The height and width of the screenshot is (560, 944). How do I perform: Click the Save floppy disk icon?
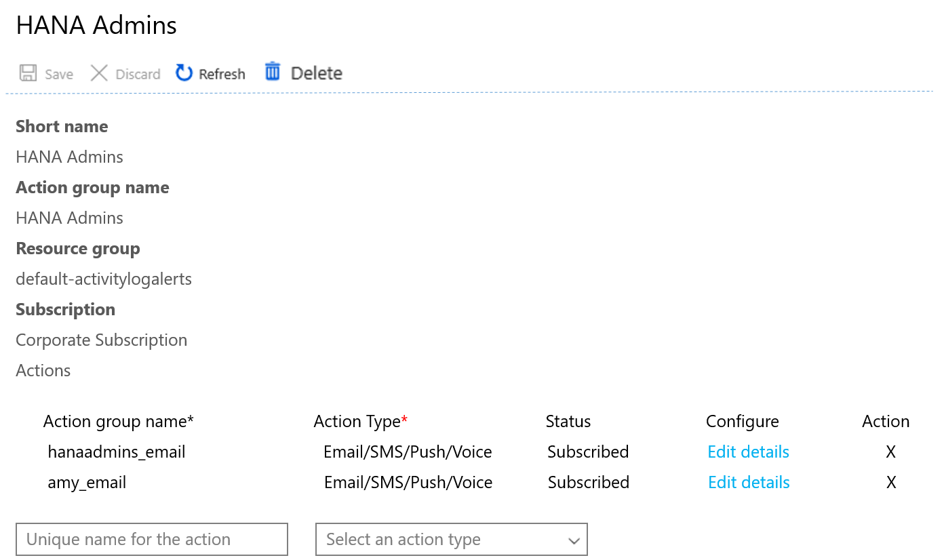click(x=28, y=73)
